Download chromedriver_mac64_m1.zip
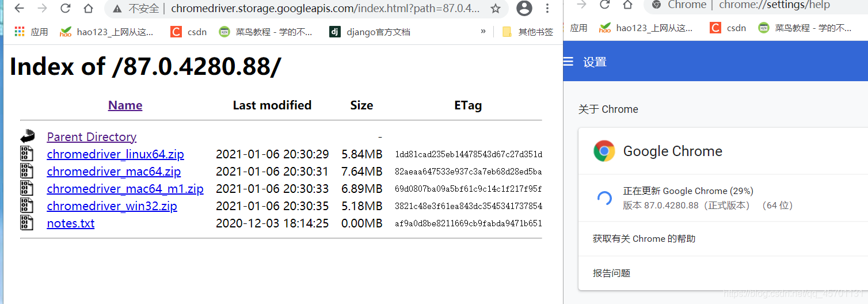The image size is (868, 304). tap(125, 189)
